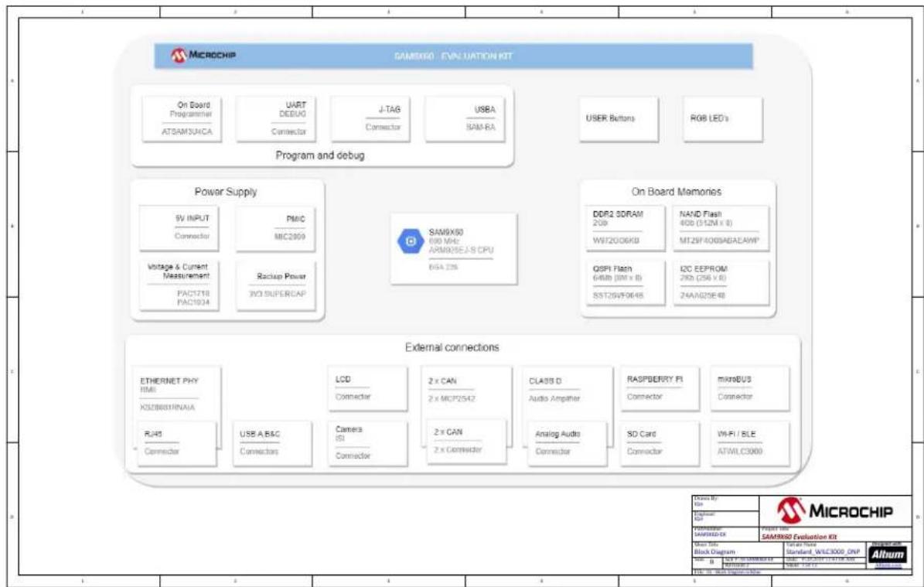Select the 2 x CAN 2 x Connector block

(x=466, y=441)
